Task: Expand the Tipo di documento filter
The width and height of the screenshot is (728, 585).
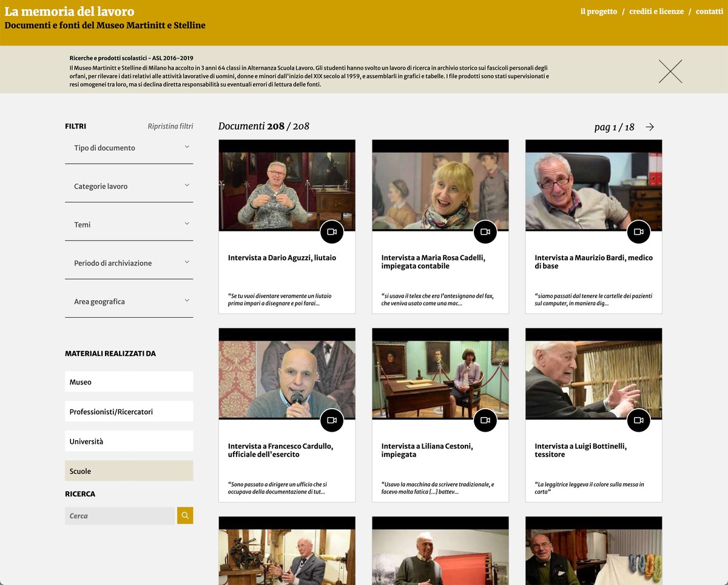Action: tap(129, 148)
